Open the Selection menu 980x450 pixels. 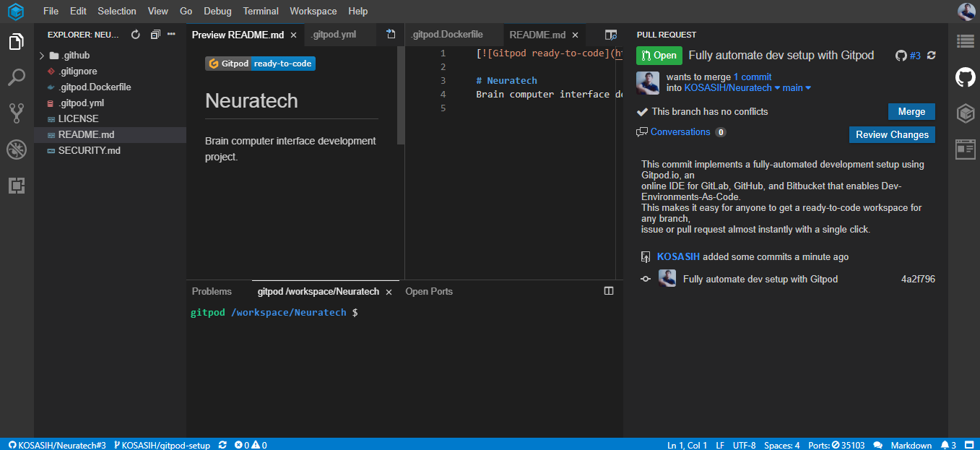pos(117,11)
